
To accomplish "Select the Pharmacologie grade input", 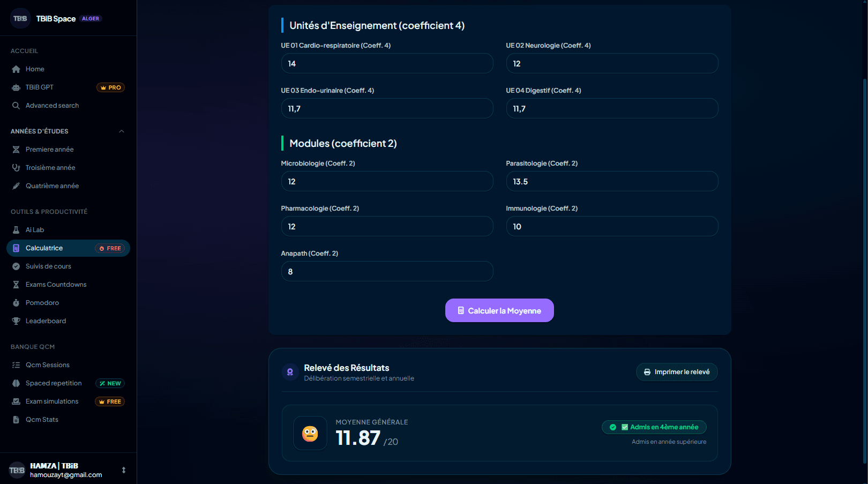I will (x=387, y=226).
